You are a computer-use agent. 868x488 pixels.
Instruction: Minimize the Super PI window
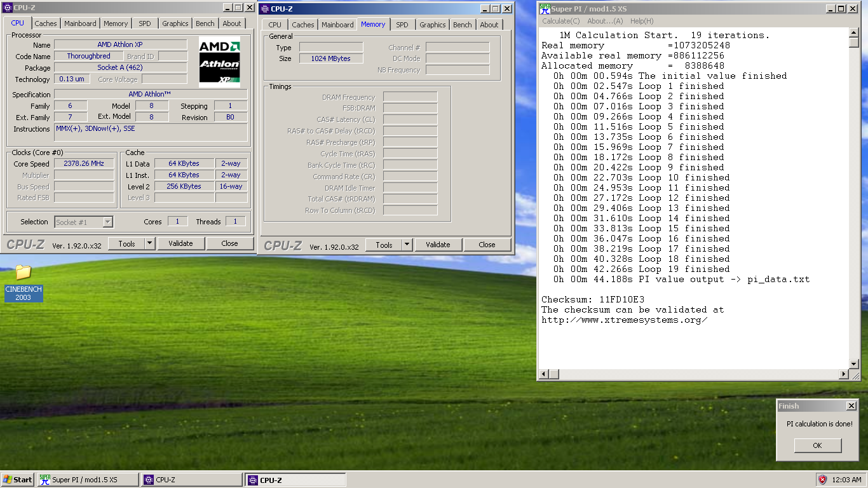[x=831, y=9]
